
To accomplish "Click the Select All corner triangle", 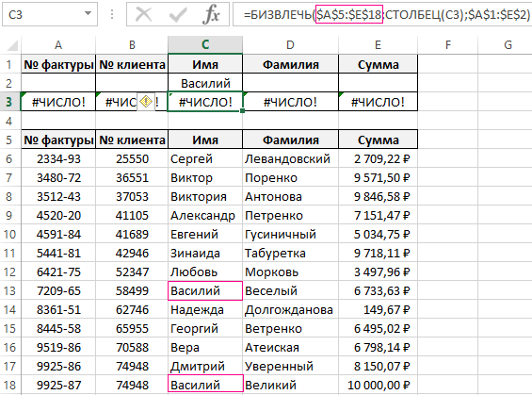I will [12, 45].
